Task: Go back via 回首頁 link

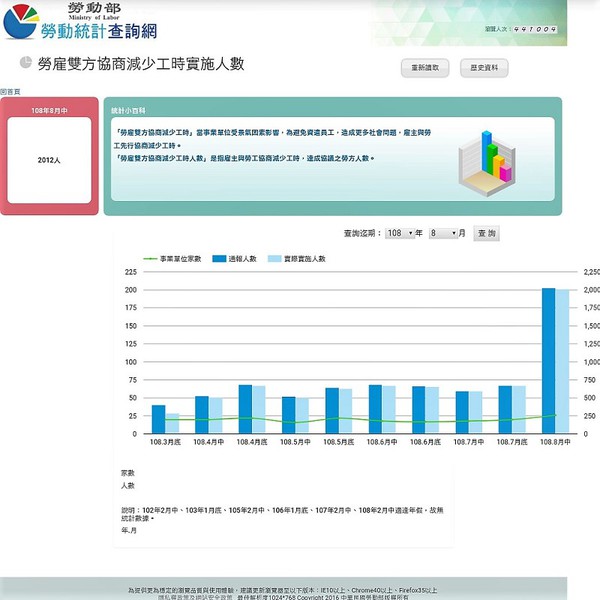Action: (x=11, y=91)
